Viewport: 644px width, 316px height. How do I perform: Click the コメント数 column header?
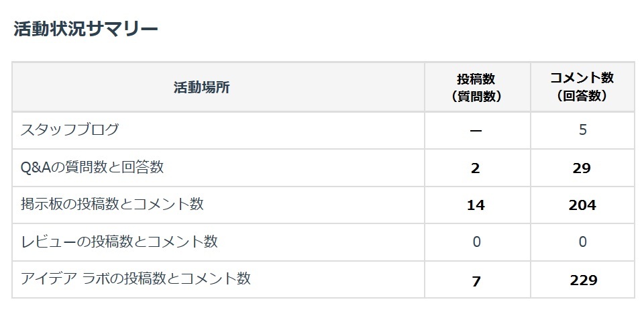[x=582, y=78]
